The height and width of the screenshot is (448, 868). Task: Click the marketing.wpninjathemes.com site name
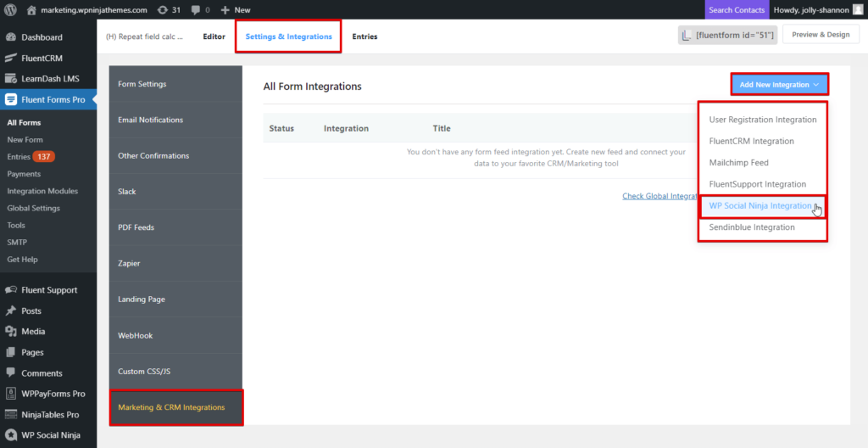(x=94, y=9)
